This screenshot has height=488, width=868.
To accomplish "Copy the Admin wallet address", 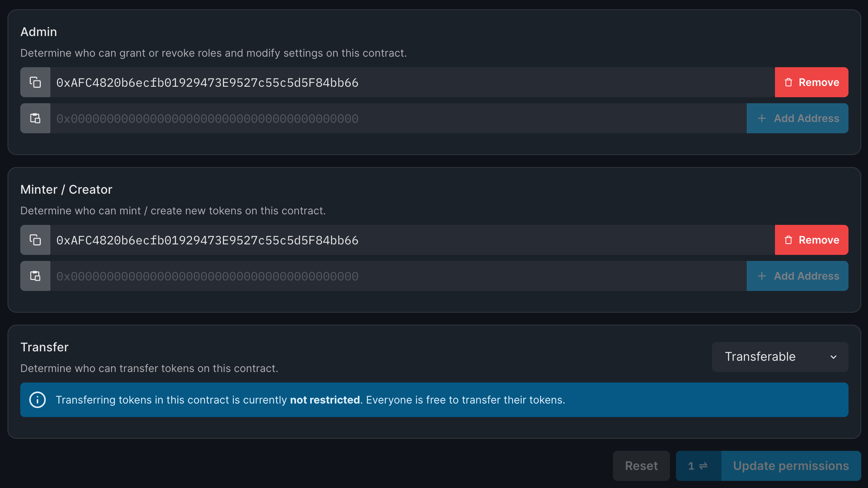I will pyautogui.click(x=35, y=82).
